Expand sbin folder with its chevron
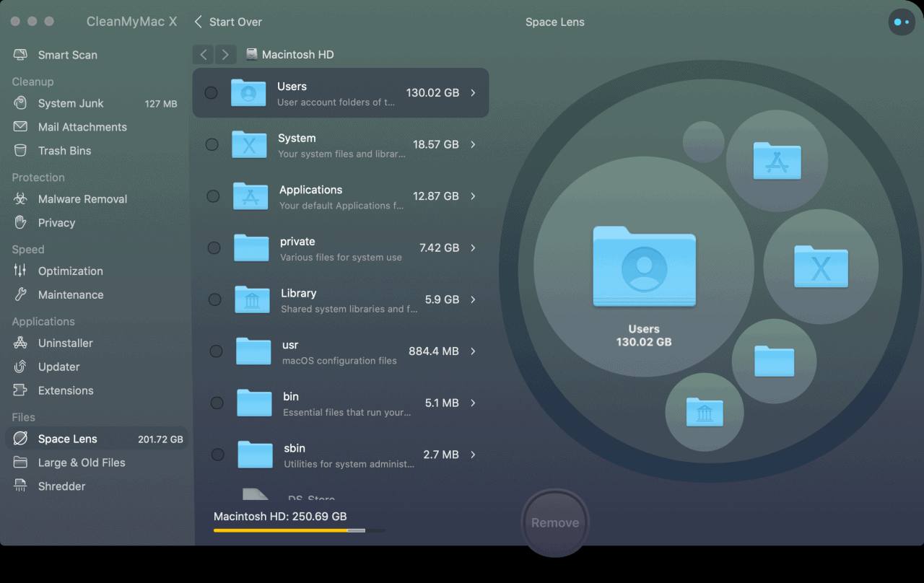The width and height of the screenshot is (924, 583). click(473, 455)
